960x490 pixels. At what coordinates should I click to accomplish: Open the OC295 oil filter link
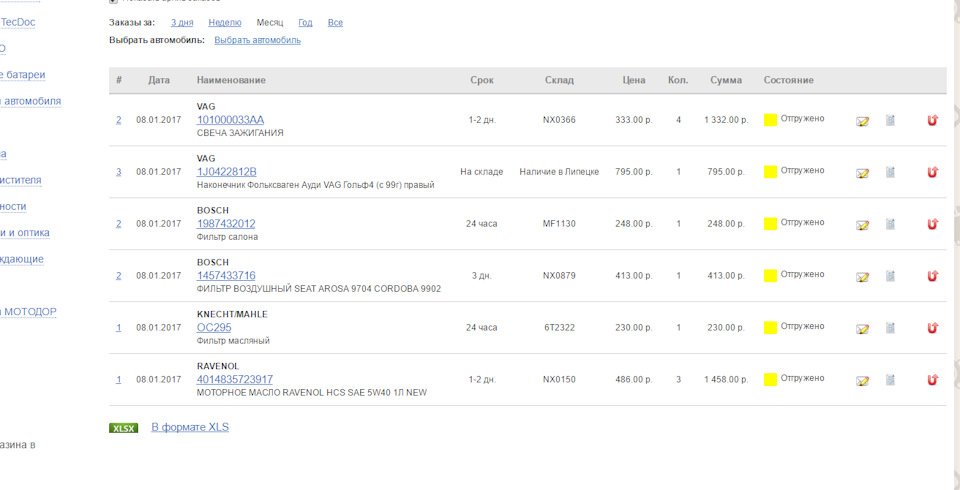(x=214, y=327)
